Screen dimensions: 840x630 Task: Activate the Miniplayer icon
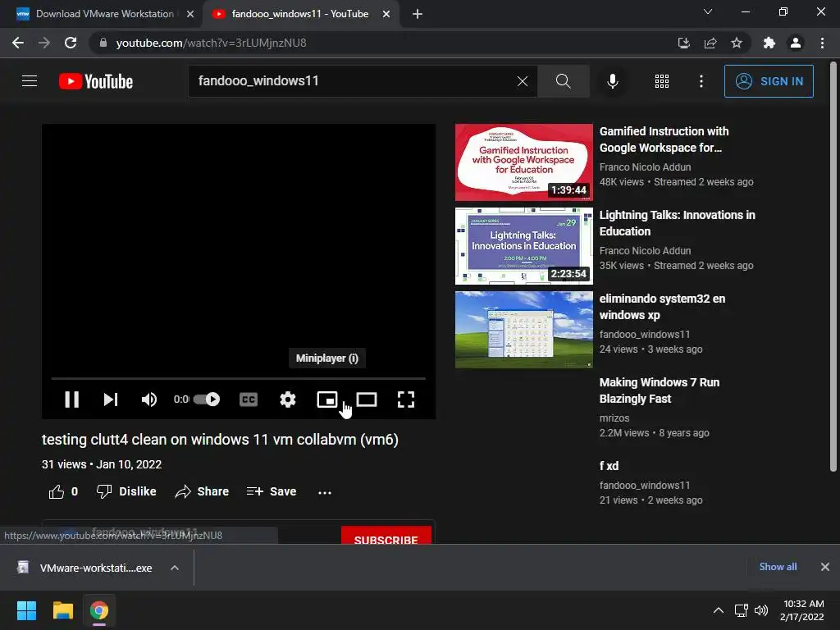tap(326, 399)
